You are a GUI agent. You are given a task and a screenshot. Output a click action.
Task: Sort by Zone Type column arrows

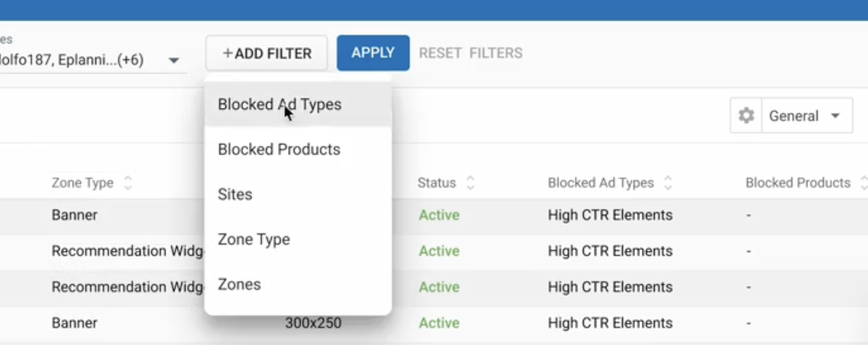[x=128, y=183]
